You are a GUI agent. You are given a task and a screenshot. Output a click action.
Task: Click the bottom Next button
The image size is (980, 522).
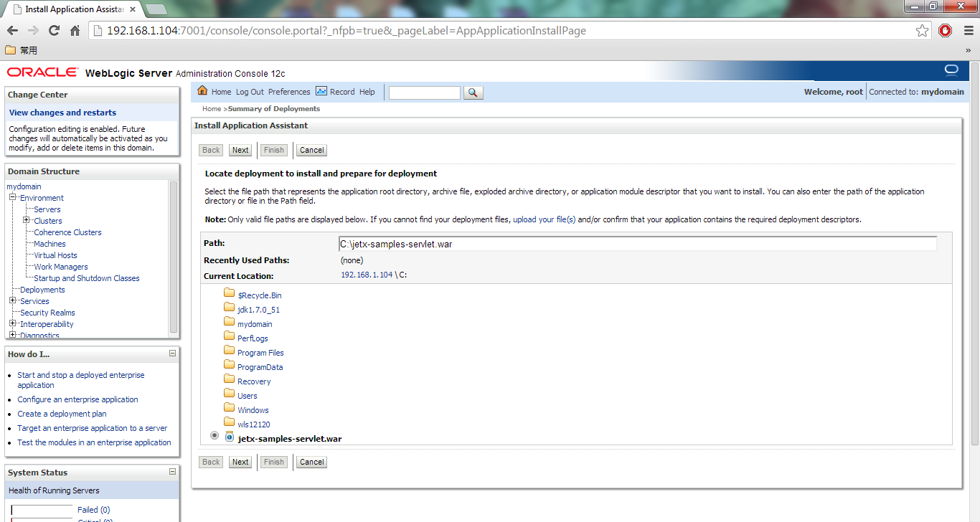[x=240, y=462]
